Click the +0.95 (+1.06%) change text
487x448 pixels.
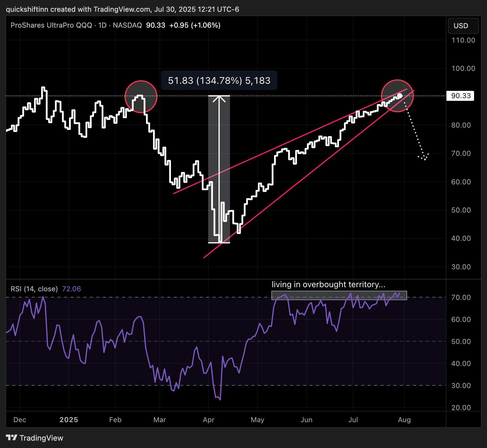pos(195,25)
